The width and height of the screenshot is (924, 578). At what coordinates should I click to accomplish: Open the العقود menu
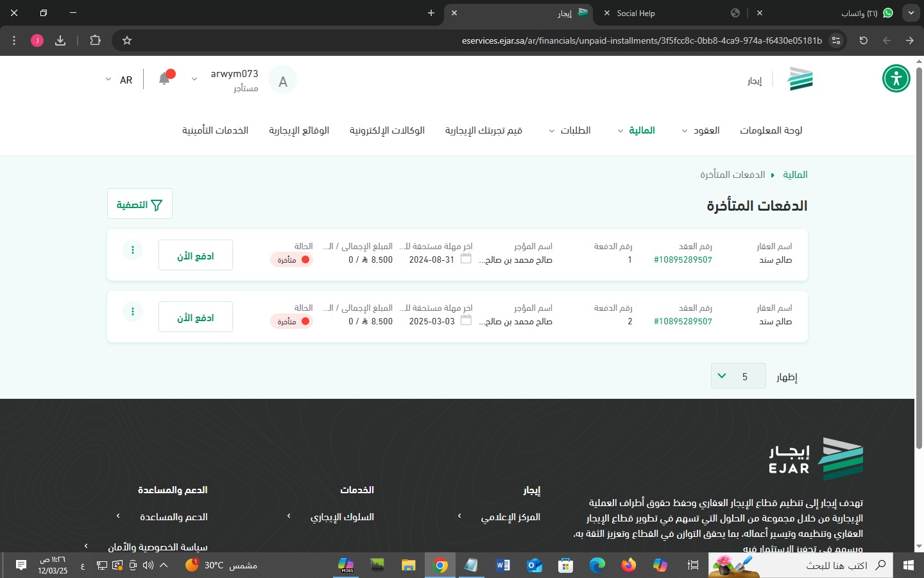click(700, 130)
